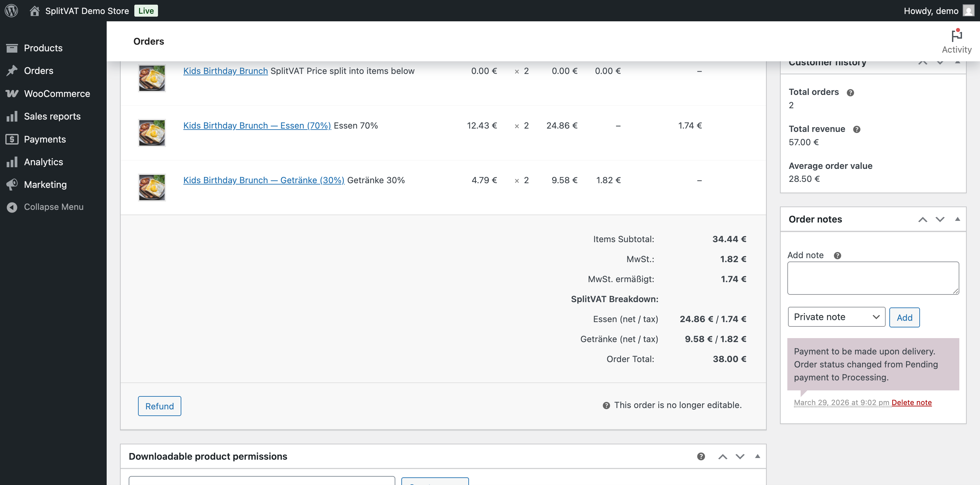980x485 pixels.
Task: Focus the Add note text area
Action: click(873, 278)
